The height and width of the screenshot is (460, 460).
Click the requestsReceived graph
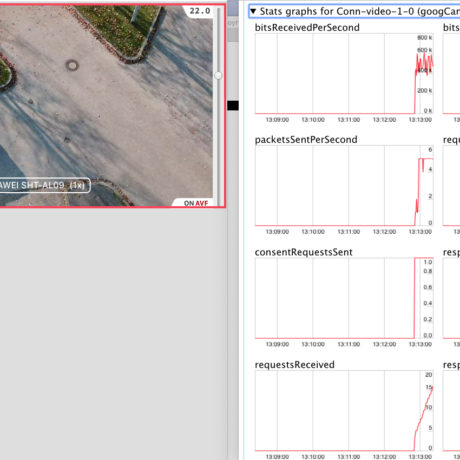[x=344, y=410]
